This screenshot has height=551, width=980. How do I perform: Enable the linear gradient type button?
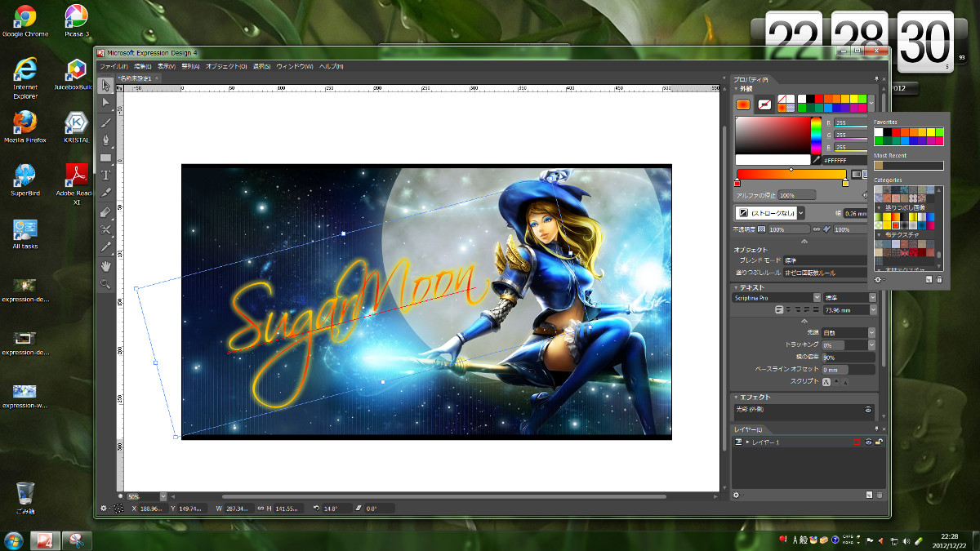pyautogui.click(x=856, y=174)
